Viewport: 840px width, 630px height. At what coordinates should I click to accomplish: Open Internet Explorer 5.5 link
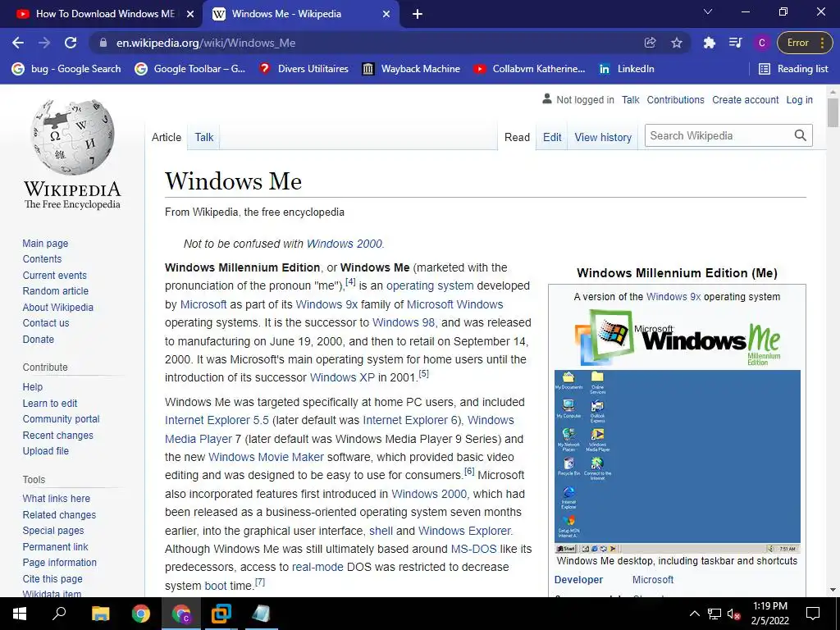[217, 420]
